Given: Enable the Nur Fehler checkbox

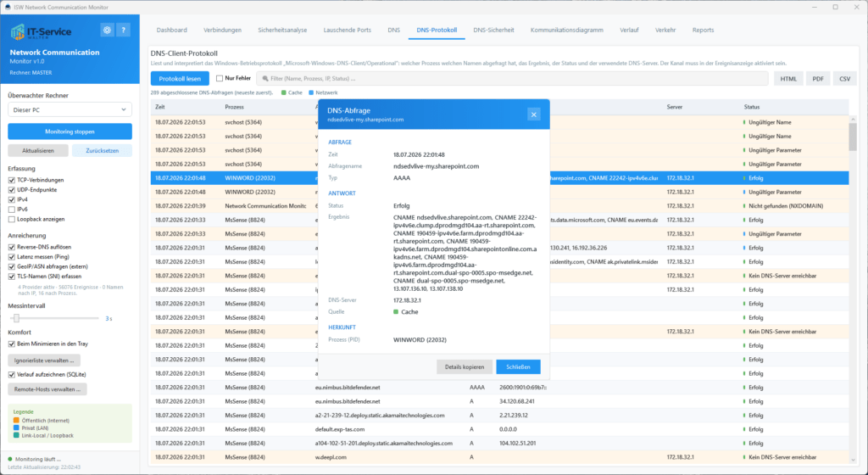Looking at the screenshot, I should coord(220,79).
